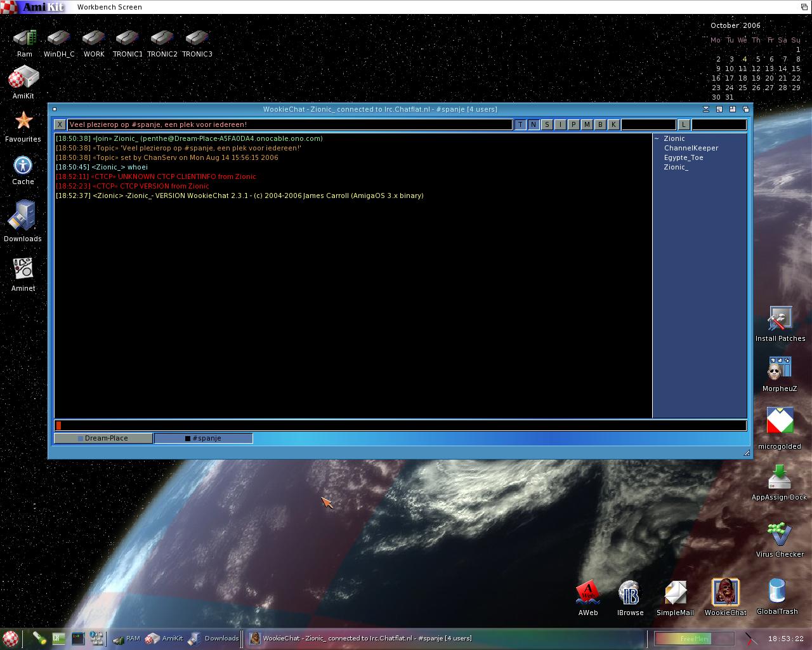Open the Favourites star icon
This screenshot has width=812, height=650.
(x=23, y=126)
